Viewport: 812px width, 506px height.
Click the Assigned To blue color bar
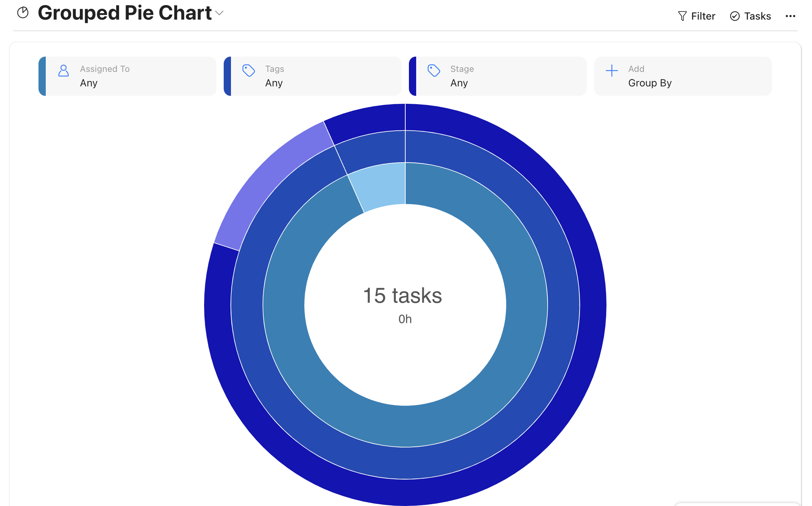tap(42, 76)
